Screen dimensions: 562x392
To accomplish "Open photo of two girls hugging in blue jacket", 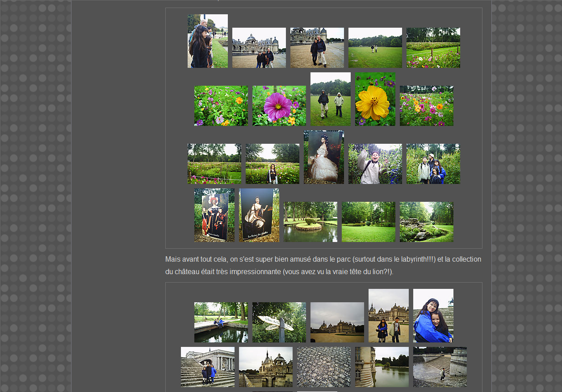I will click(433, 316).
